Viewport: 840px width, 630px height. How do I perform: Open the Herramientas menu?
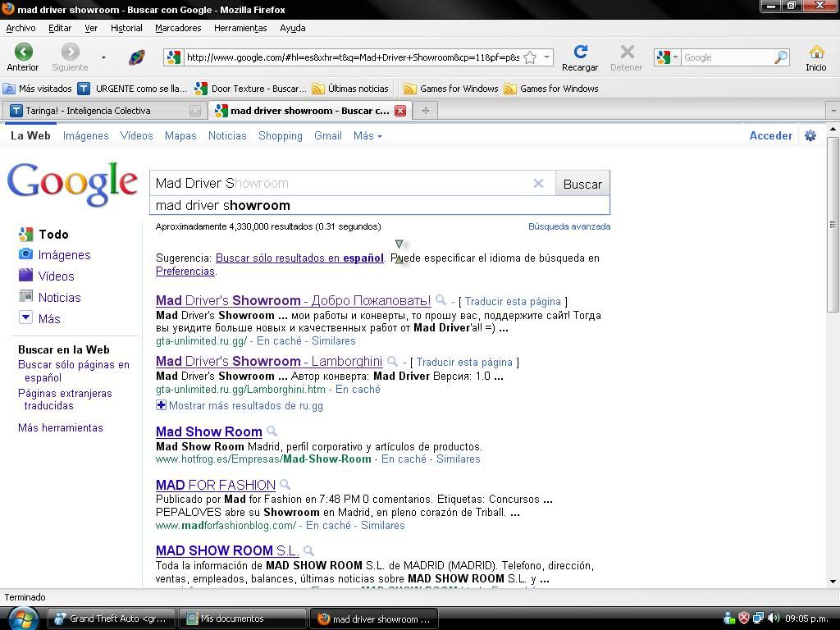tap(240, 28)
